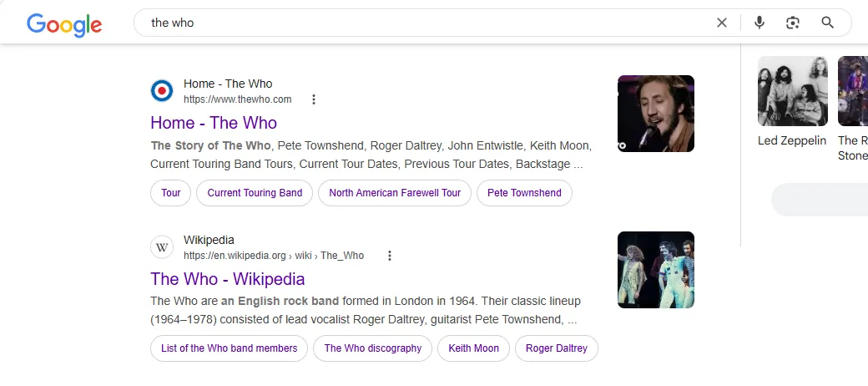The width and height of the screenshot is (868, 386).
Task: Select the 'Keith Moon' chip
Action: 473,348
